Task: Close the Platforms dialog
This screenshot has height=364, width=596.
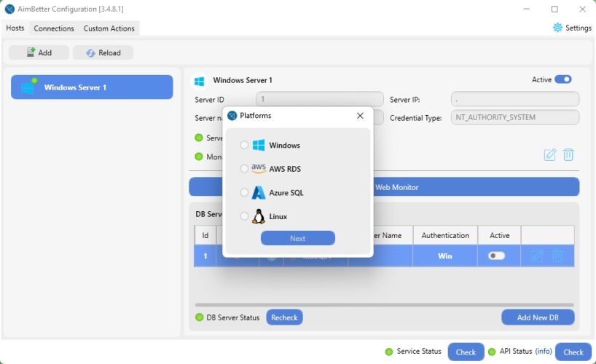Action: click(360, 116)
